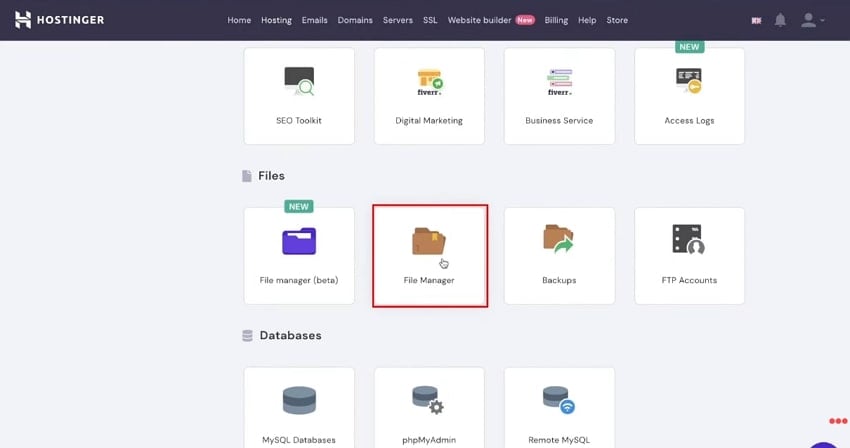850x448 pixels.
Task: Open the Emails menu item
Action: point(314,20)
